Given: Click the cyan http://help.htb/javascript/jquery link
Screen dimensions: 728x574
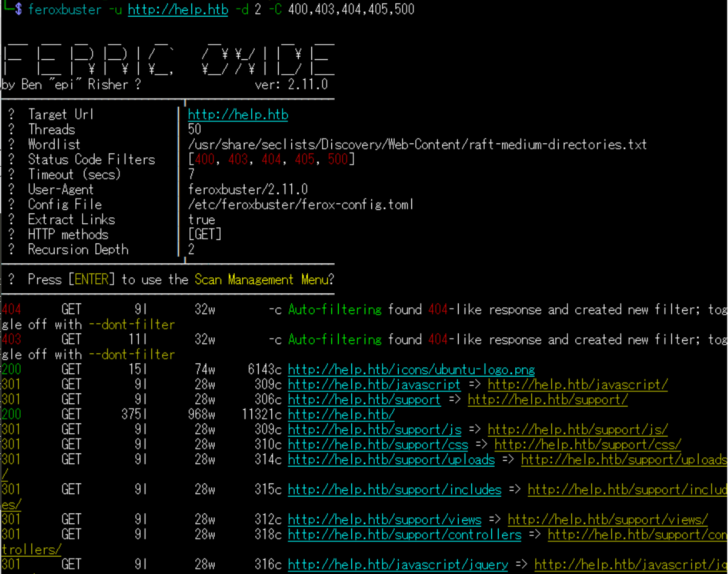Looking at the screenshot, I should click(397, 565).
